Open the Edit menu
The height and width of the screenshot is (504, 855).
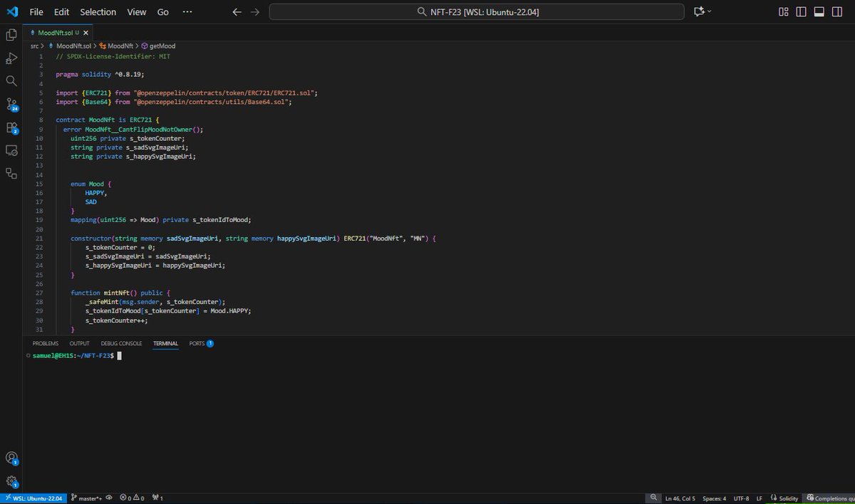coord(61,12)
